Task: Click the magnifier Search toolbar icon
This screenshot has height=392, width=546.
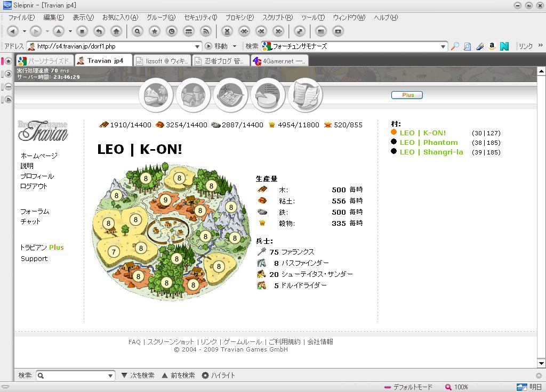Action: (x=138, y=31)
